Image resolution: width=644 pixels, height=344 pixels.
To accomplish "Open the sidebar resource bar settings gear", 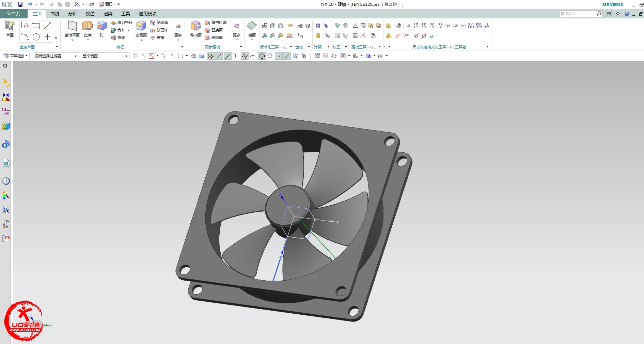I will point(5,66).
